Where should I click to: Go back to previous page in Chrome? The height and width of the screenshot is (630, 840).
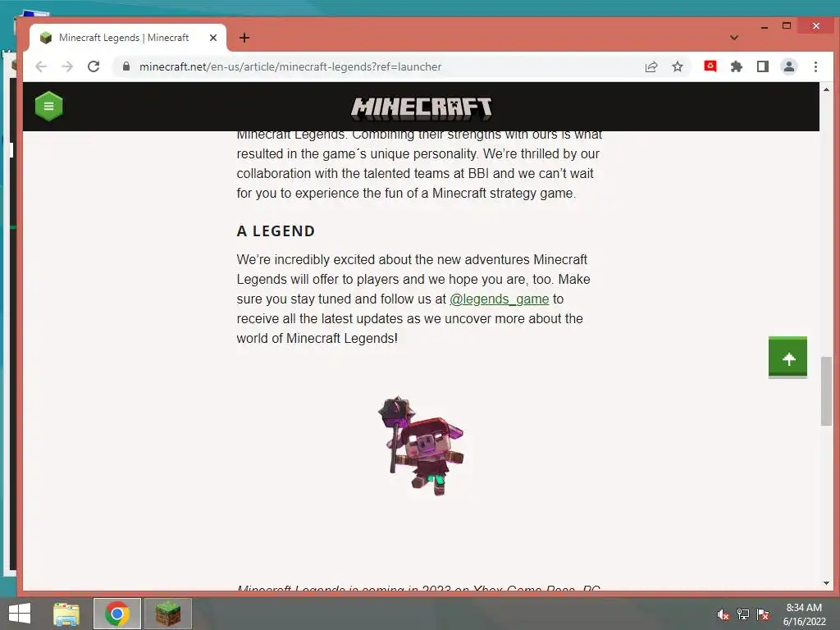41,66
